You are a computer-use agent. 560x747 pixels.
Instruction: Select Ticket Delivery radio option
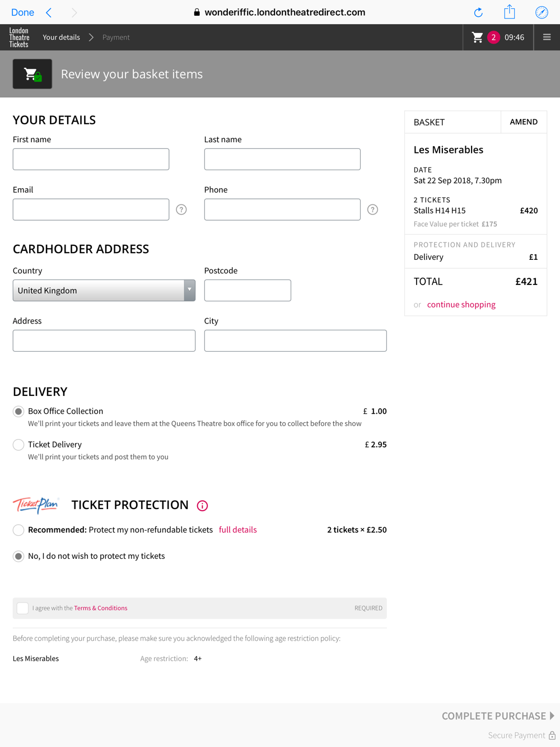point(18,445)
